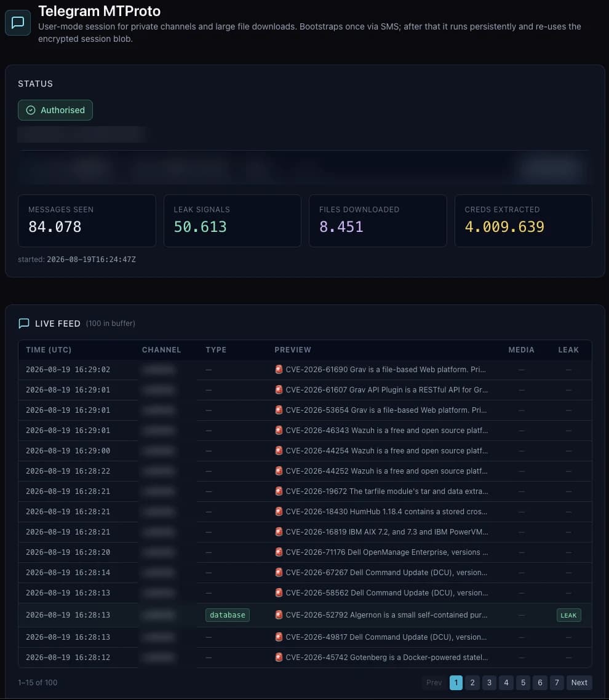Go to the Prev page of results

434,683
